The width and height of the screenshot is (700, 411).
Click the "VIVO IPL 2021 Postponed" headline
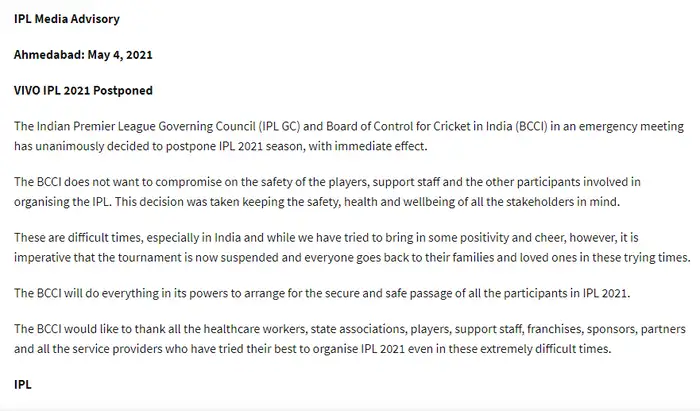pyautogui.click(x=84, y=91)
